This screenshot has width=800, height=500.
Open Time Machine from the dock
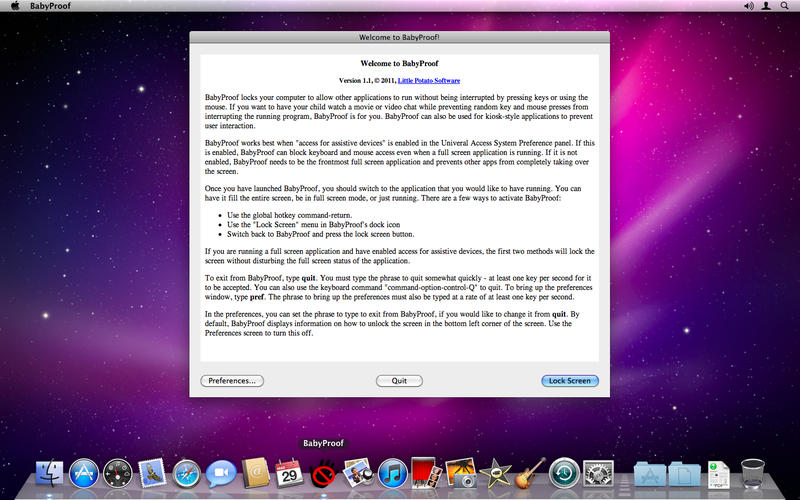tap(564, 473)
